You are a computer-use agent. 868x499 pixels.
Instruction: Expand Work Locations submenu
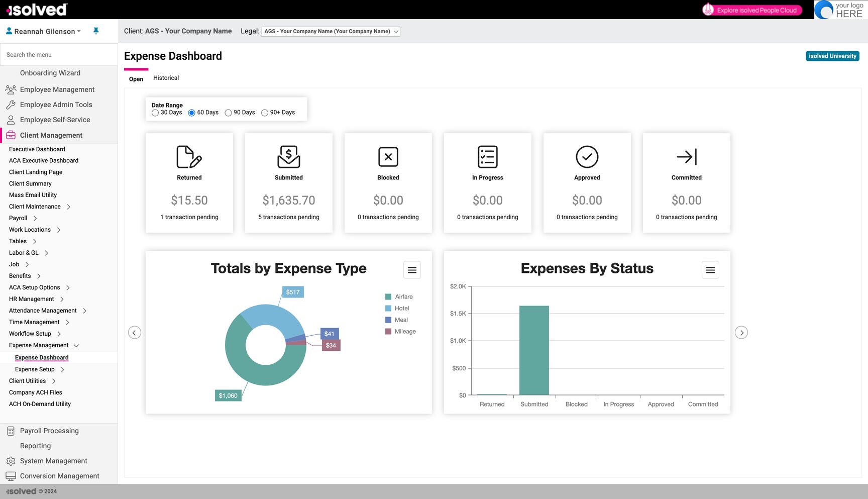coord(59,230)
